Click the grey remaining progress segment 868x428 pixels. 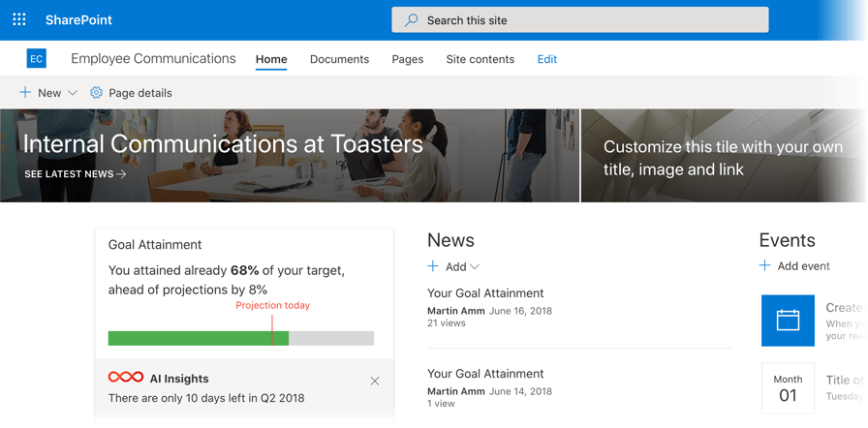331,338
